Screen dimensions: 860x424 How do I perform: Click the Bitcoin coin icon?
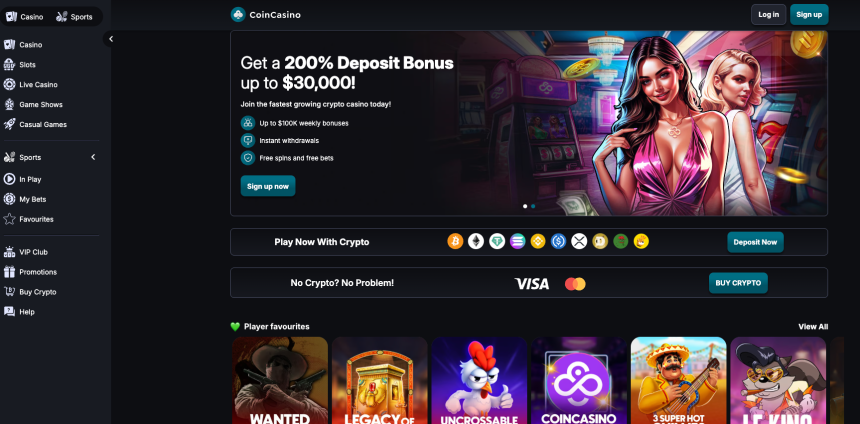455,241
